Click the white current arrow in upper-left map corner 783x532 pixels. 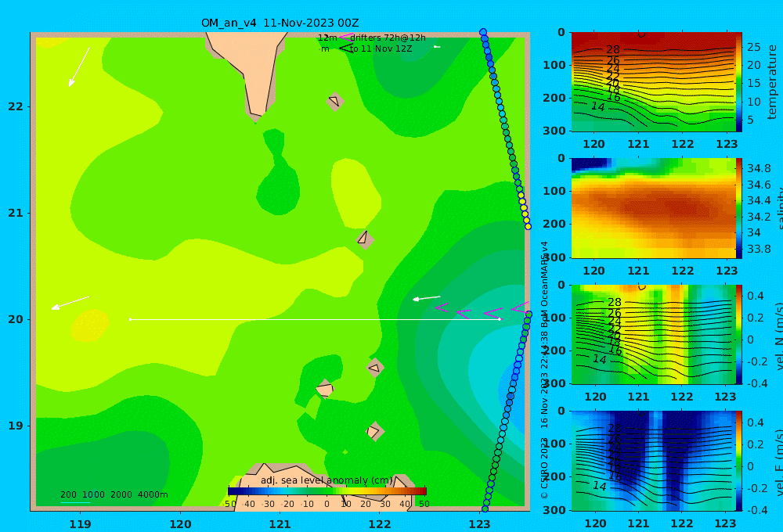click(79, 67)
